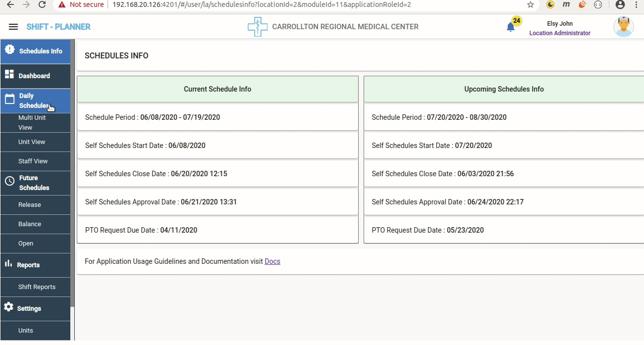Click the notification bell icon
Viewport: 644px width, 345px height.
(x=511, y=27)
